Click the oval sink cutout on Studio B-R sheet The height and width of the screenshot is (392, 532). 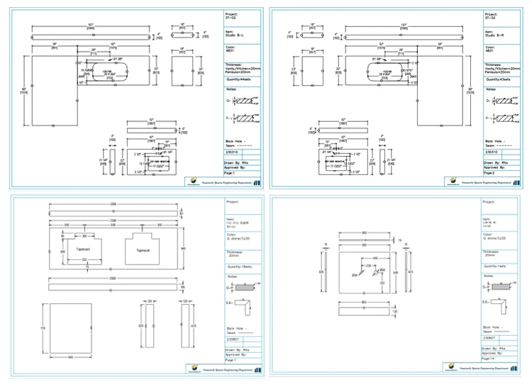tap(384, 72)
